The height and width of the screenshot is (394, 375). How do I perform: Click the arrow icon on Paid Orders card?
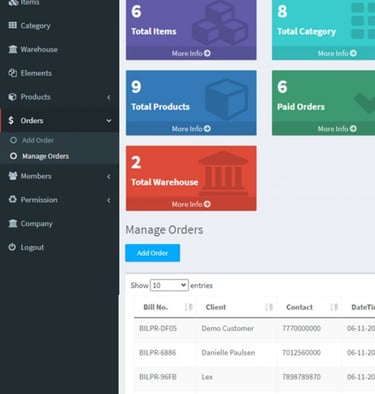coord(353,128)
